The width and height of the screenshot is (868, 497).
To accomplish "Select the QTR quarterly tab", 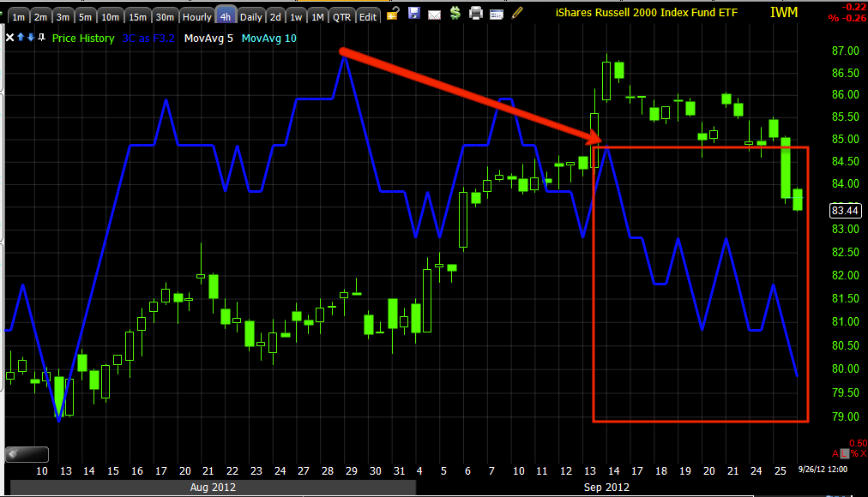I will (341, 17).
